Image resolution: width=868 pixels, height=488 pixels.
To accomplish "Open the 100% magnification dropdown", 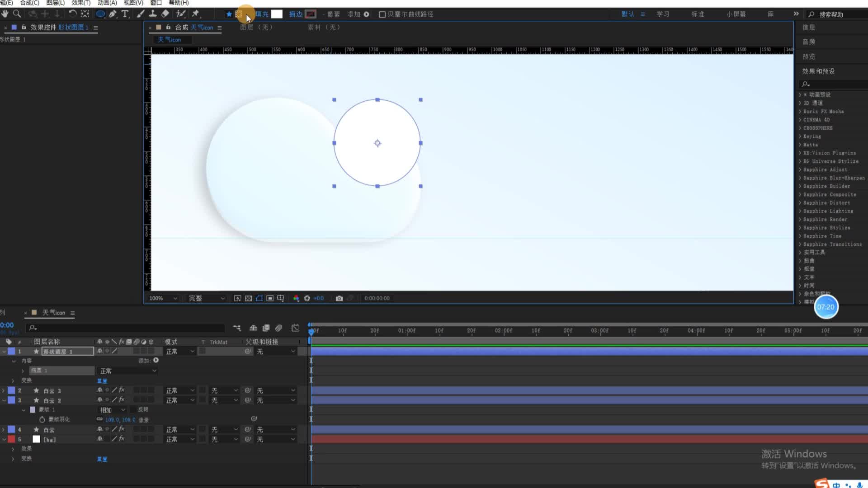I will tap(163, 298).
